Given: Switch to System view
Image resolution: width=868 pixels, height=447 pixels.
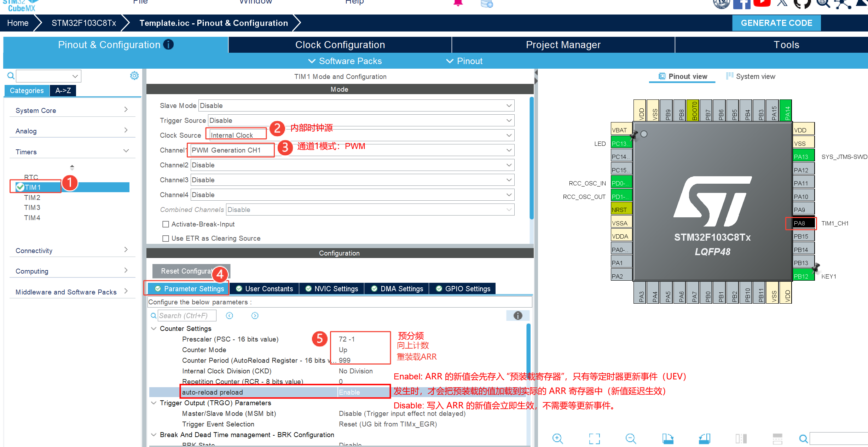Looking at the screenshot, I should (x=751, y=76).
